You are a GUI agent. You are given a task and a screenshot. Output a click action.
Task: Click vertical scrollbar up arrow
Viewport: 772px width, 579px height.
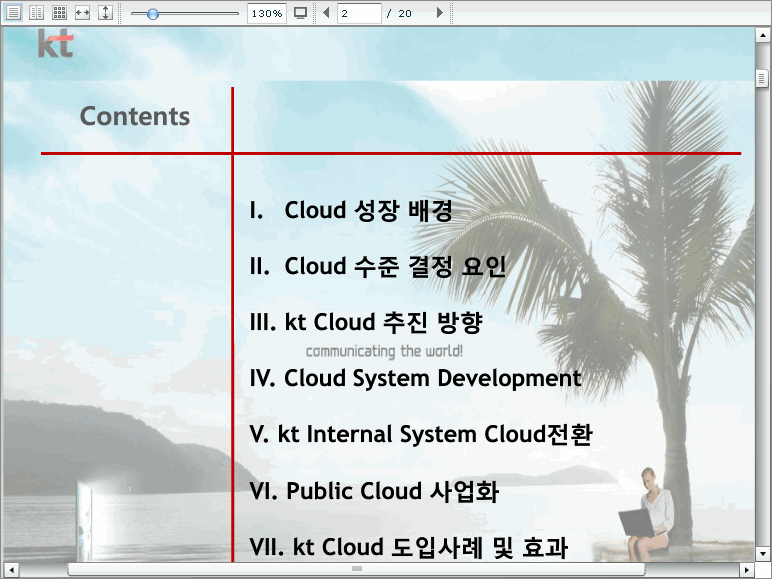pos(763,35)
